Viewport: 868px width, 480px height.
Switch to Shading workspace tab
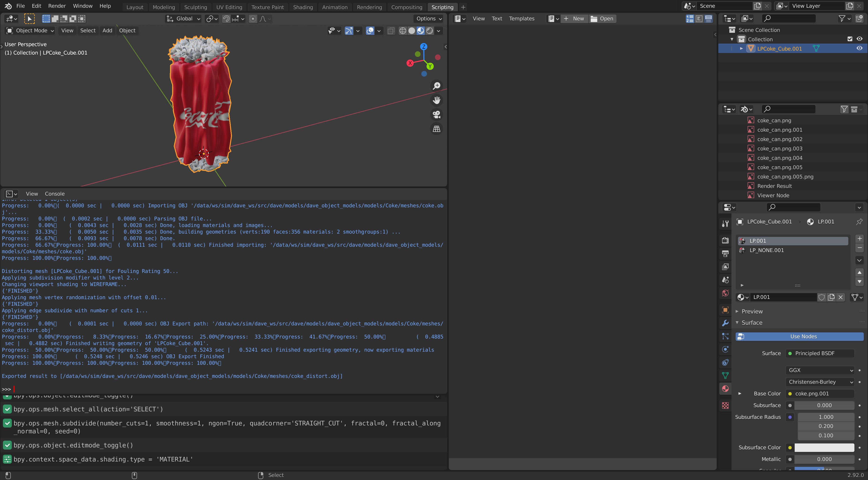pos(303,7)
